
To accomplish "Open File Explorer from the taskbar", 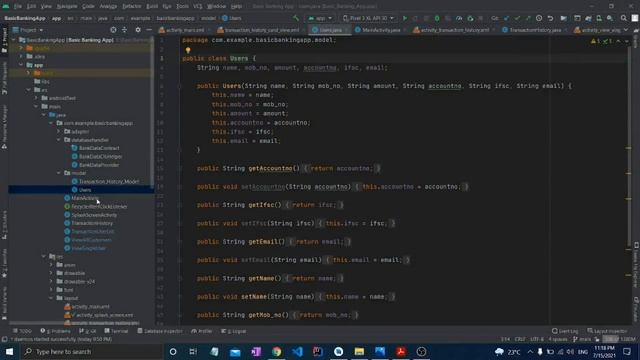I will (359, 351).
